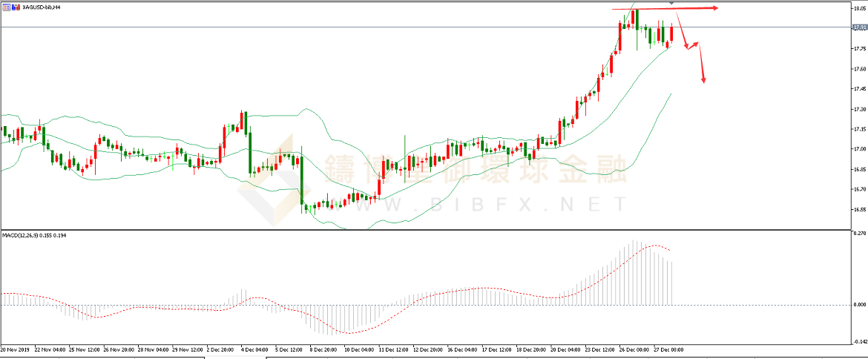
Task: Click the one-click trading panel icon
Action: (6, 7)
